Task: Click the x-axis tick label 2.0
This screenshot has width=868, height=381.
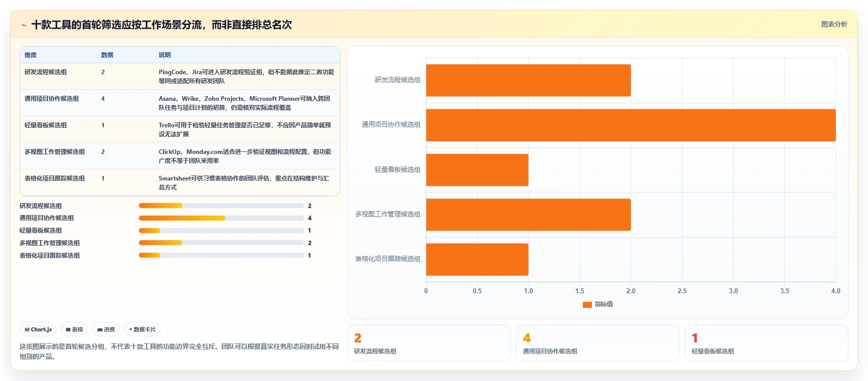Action: [x=630, y=291]
